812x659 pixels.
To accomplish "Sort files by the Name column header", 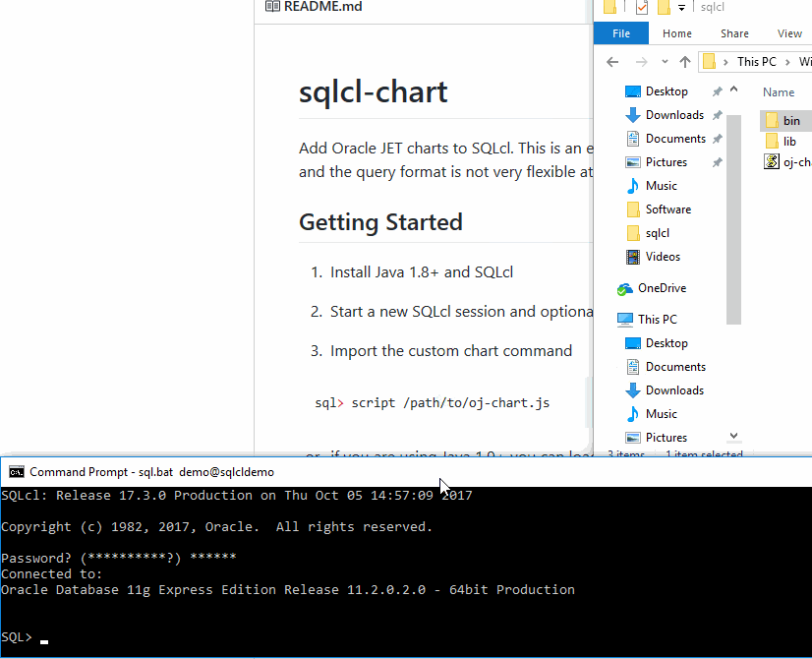I will tap(779, 92).
